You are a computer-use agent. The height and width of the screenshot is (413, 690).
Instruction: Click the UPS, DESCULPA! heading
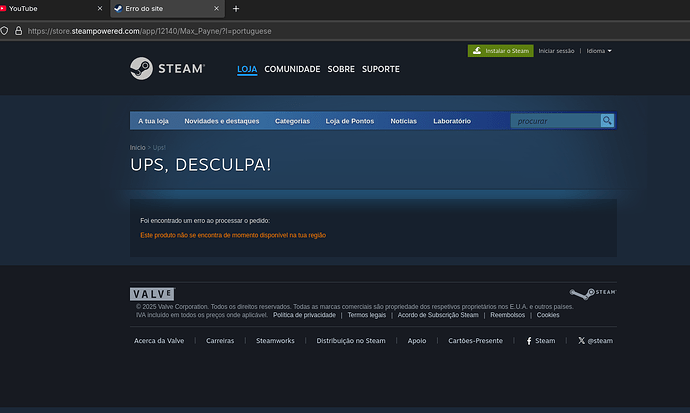(200, 165)
